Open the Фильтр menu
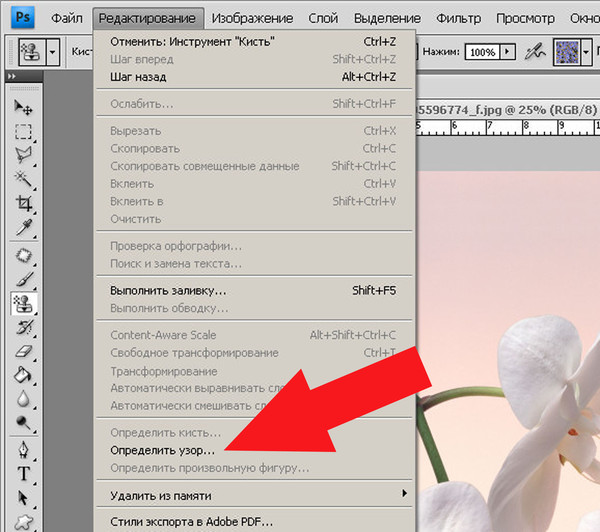600x532 pixels. tap(458, 18)
